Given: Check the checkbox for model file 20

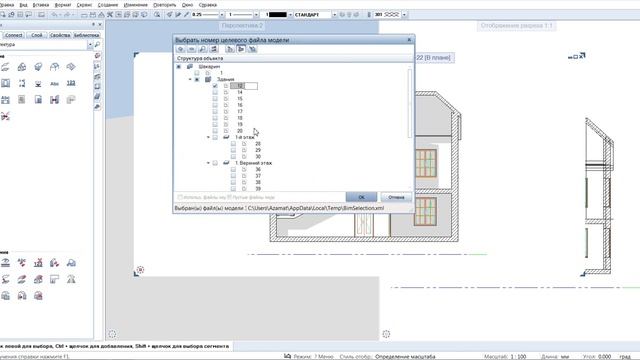Looking at the screenshot, I should coord(215,131).
